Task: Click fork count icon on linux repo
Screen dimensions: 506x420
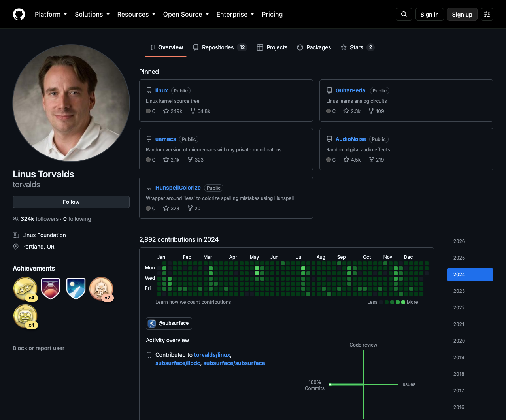Action: [x=193, y=111]
